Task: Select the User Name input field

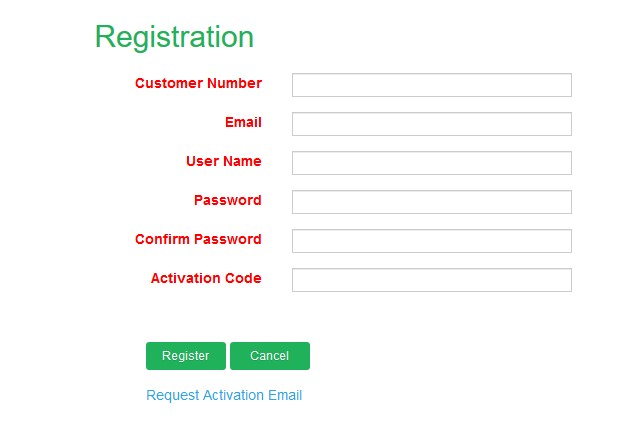Action: tap(431, 163)
